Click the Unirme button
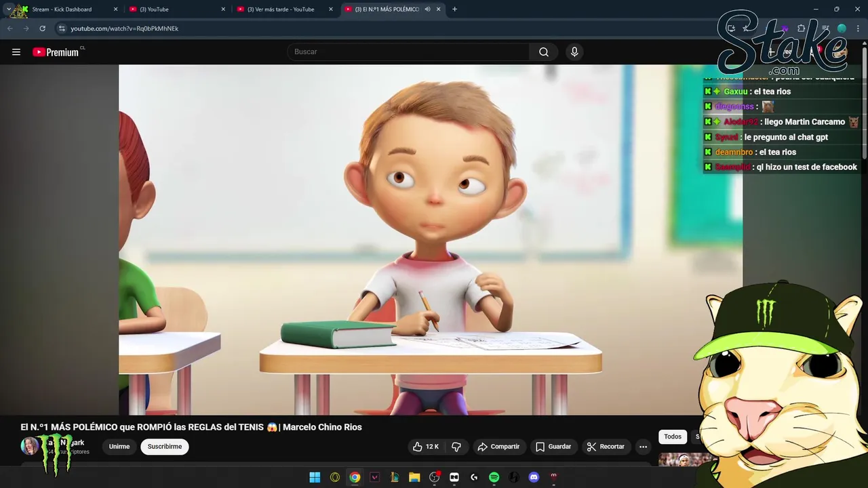 tap(119, 447)
